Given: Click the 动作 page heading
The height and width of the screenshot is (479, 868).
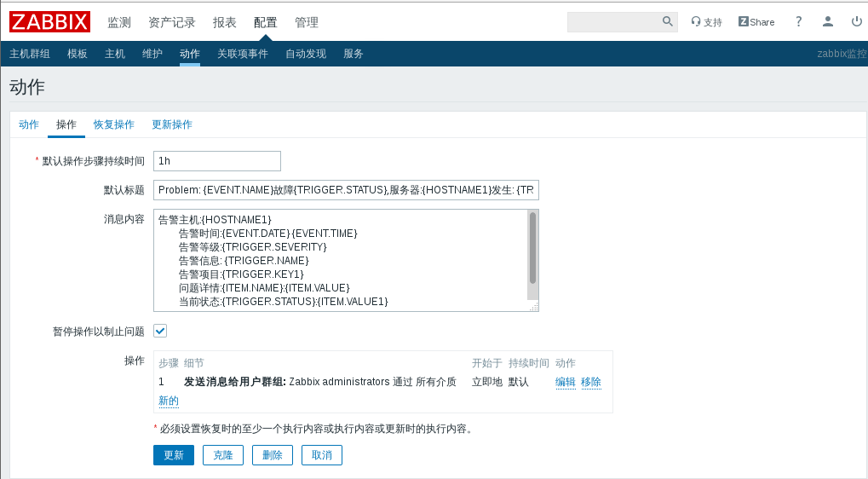Looking at the screenshot, I should [x=27, y=87].
